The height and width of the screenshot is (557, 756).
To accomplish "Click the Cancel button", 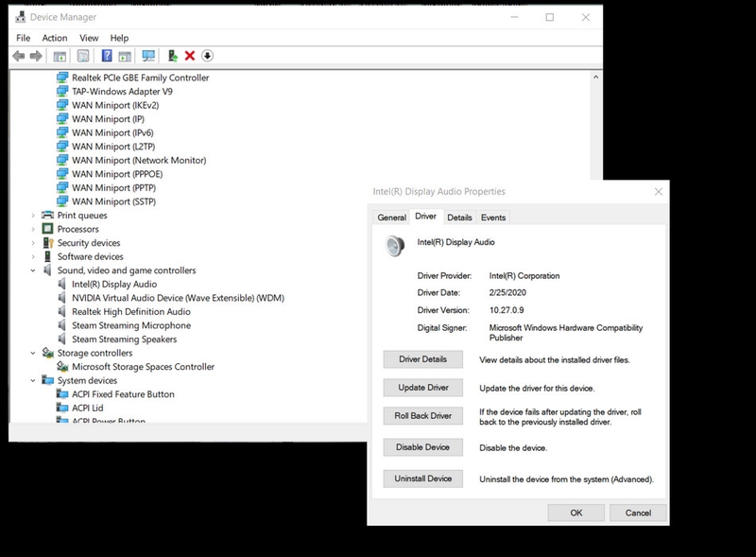I will 638,513.
